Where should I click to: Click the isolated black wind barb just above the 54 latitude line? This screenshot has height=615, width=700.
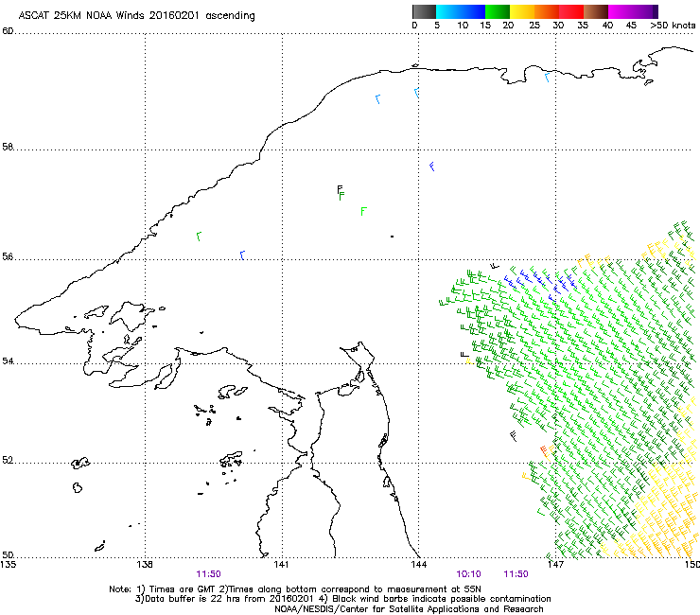click(464, 355)
